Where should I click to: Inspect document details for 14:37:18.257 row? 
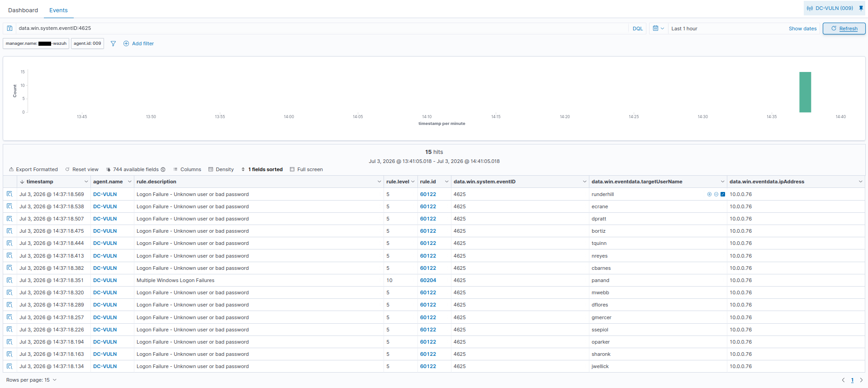pos(9,317)
